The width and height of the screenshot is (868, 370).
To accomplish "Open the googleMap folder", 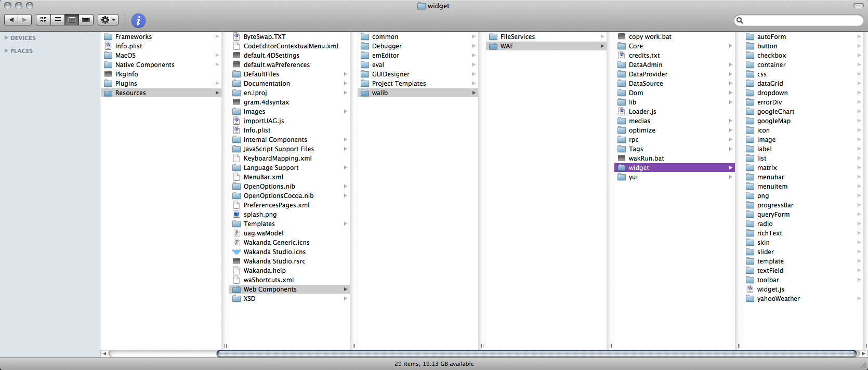I will 773,121.
